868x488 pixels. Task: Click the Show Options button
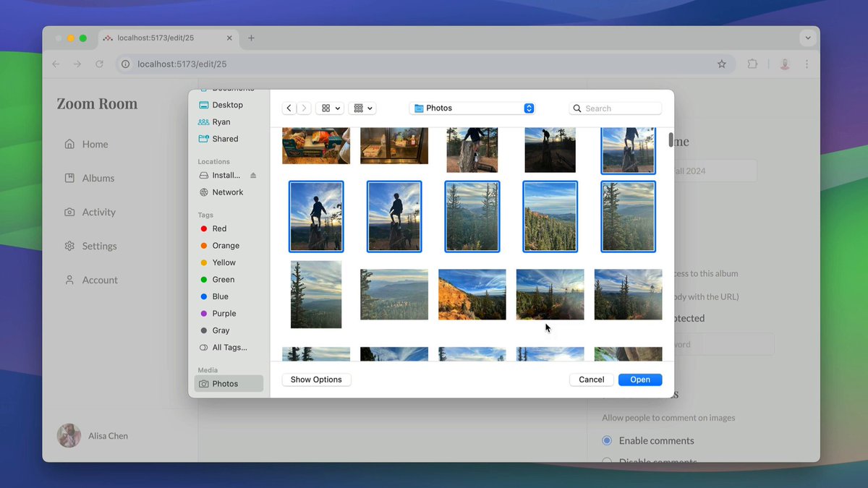pyautogui.click(x=316, y=380)
